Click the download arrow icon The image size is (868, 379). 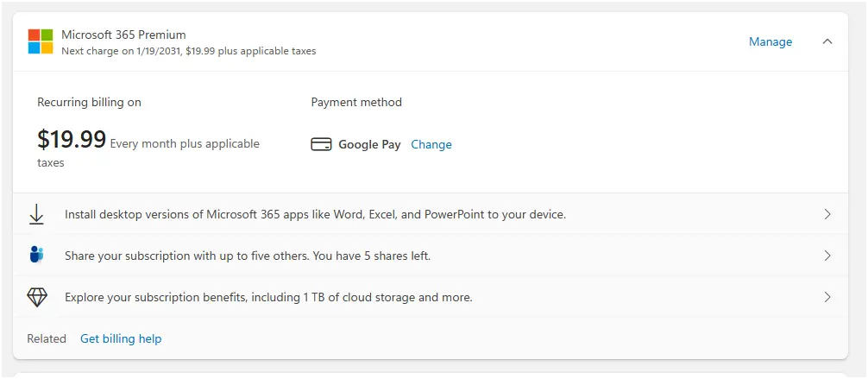(x=36, y=214)
